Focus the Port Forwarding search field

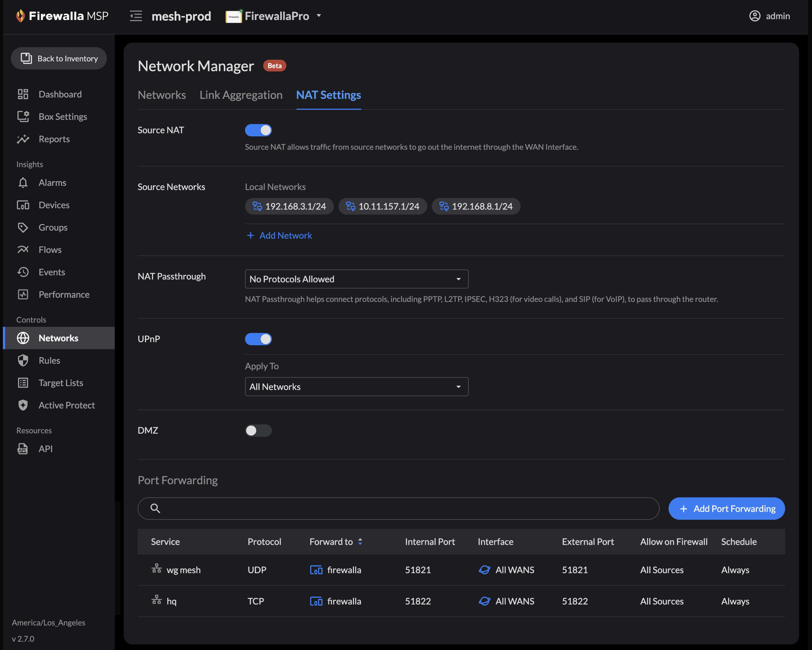(399, 509)
